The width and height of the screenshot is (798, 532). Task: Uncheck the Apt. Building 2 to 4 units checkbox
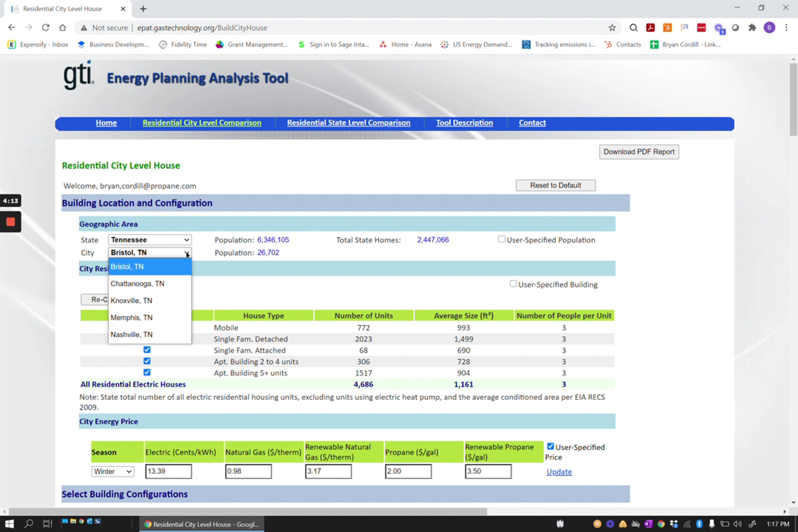[147, 361]
